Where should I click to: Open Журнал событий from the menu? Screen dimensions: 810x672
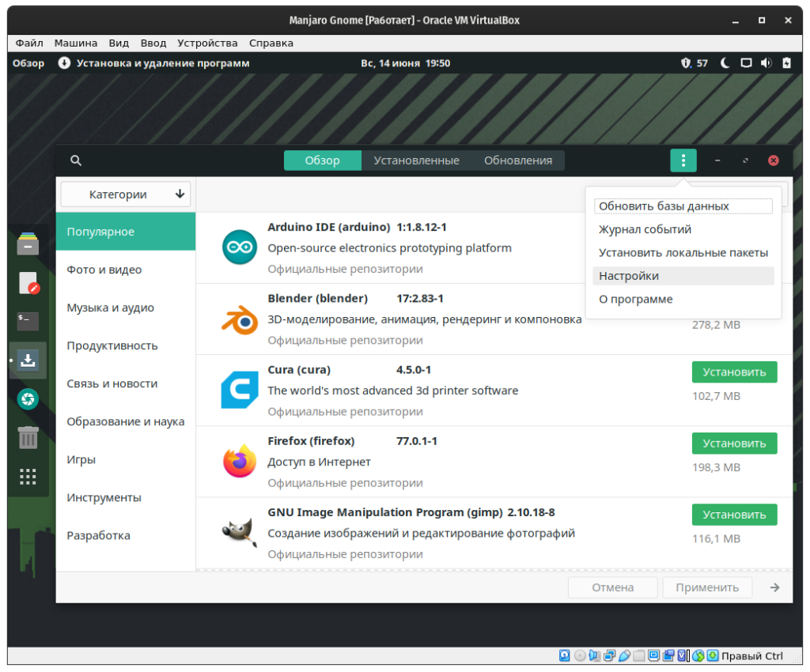(x=683, y=229)
